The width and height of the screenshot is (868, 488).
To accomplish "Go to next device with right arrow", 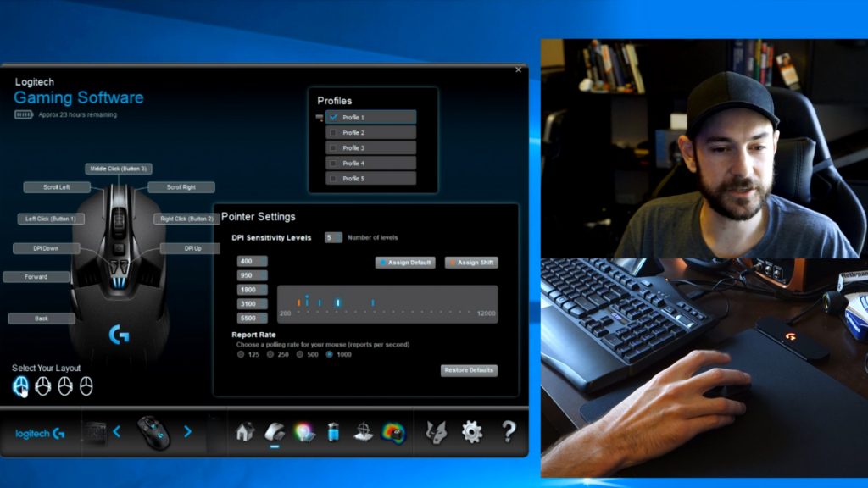I will point(187,432).
